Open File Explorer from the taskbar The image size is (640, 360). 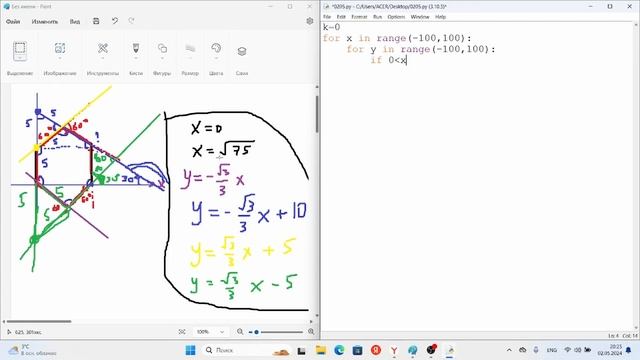(x=321, y=350)
